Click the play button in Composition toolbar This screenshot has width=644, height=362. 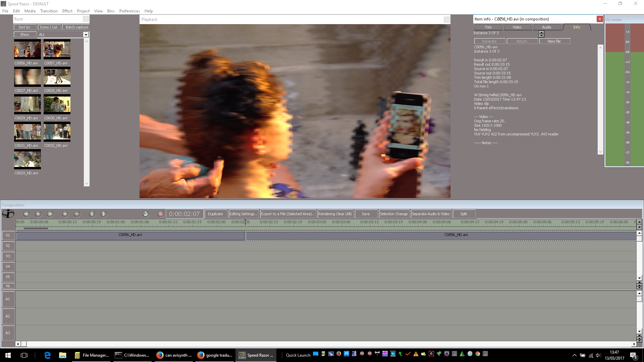point(38,214)
